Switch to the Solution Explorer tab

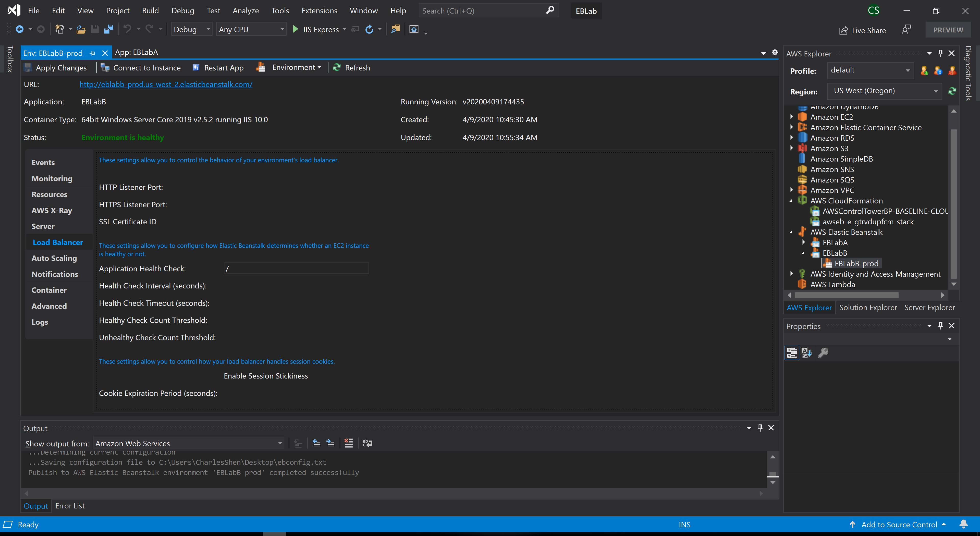868,307
